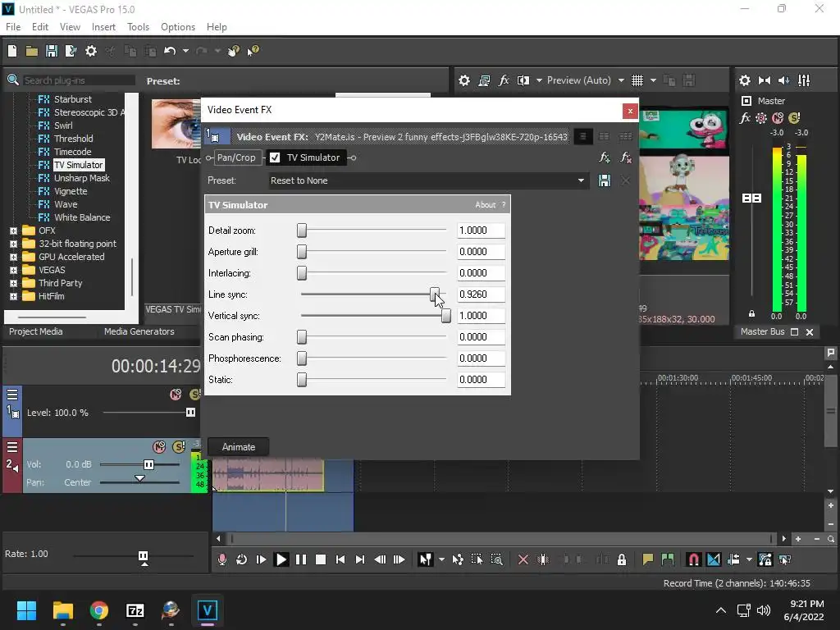
Task: Open the Render As toolbar icon
Action: click(x=71, y=51)
